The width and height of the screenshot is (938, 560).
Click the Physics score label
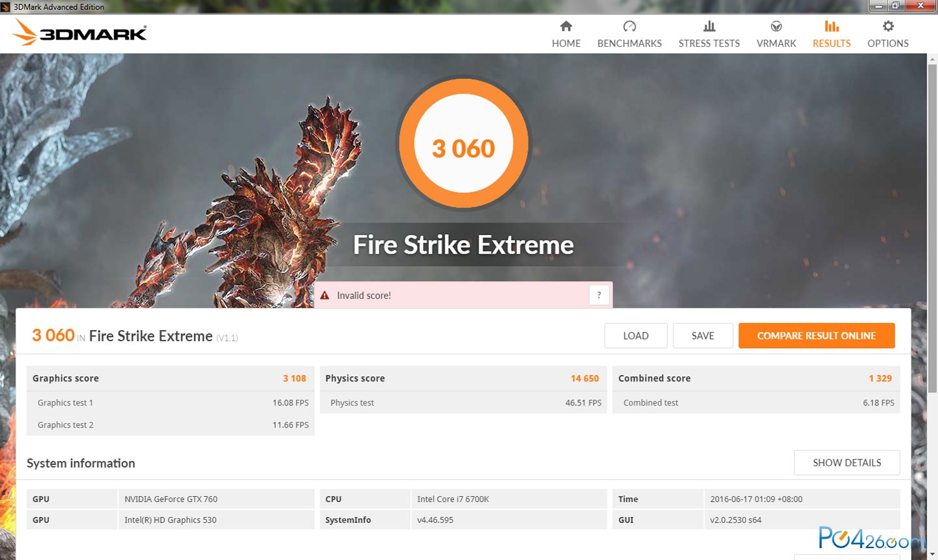tap(355, 378)
